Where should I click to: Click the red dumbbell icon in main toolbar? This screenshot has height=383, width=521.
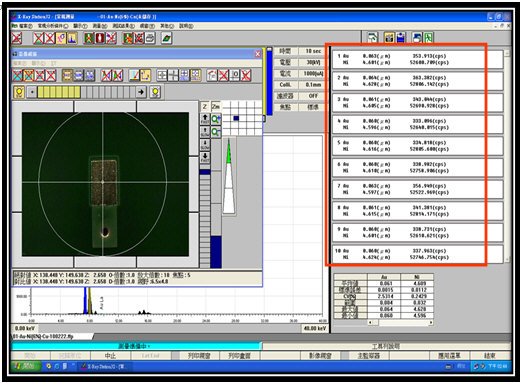tap(100, 38)
